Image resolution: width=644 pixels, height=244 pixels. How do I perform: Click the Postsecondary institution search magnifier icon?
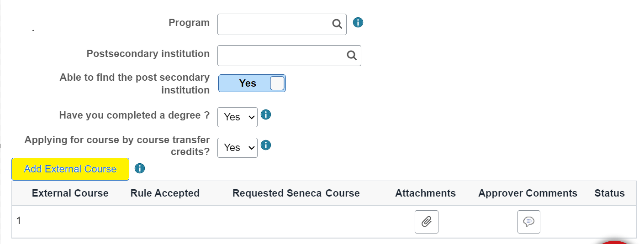352,55
